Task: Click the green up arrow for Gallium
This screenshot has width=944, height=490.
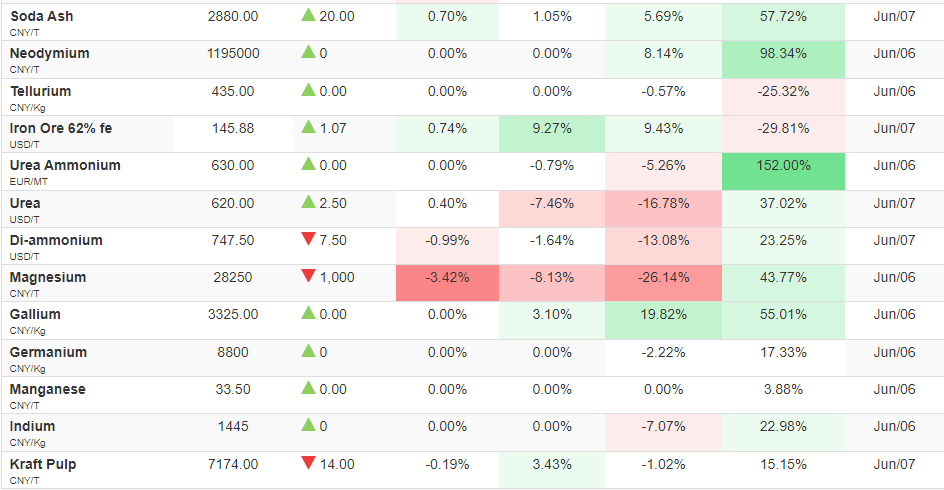Action: [308, 312]
